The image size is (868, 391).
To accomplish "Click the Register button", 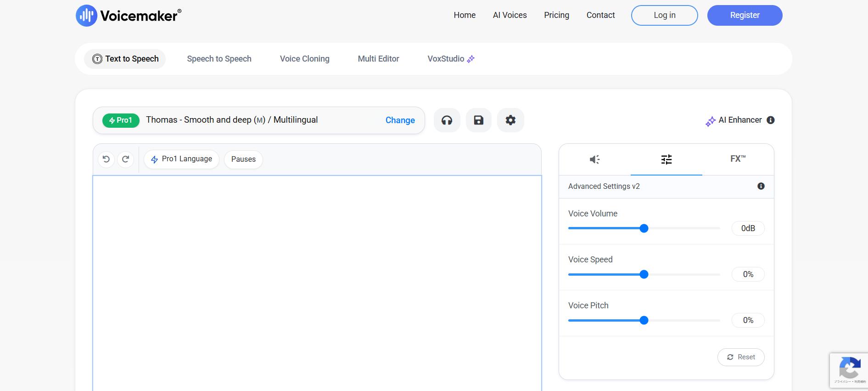I will [745, 15].
